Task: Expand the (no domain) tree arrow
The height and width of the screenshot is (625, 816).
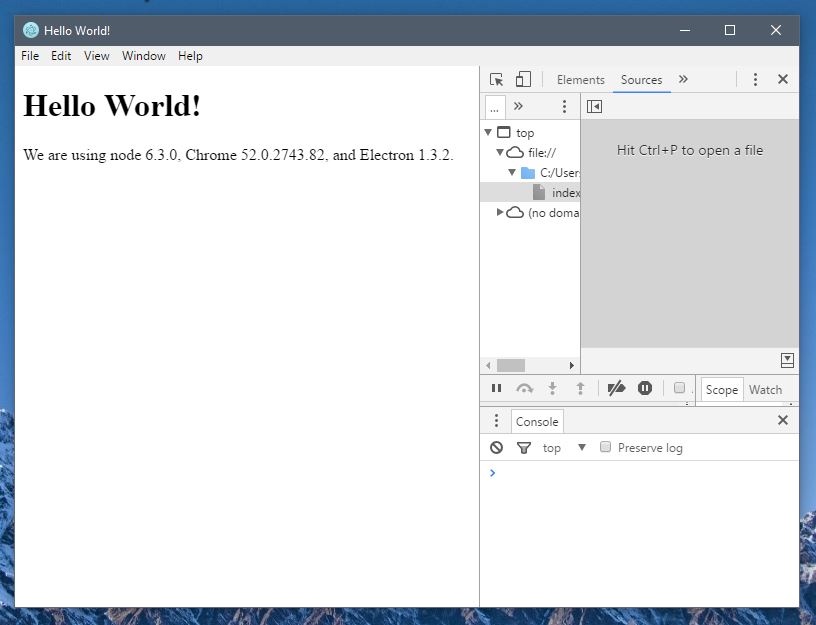Action: coord(500,212)
